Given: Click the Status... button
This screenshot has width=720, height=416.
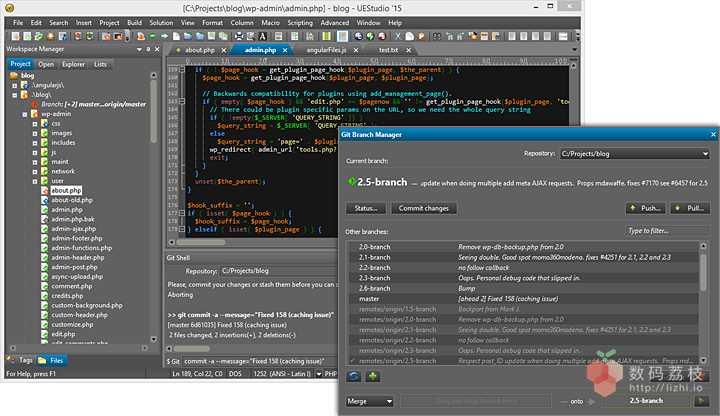Looking at the screenshot, I should click(366, 208).
